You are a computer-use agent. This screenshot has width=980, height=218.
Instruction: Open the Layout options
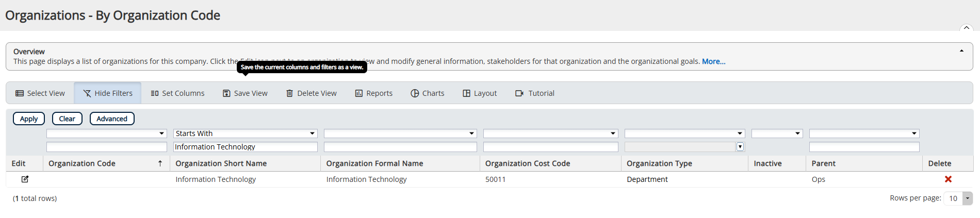point(480,93)
